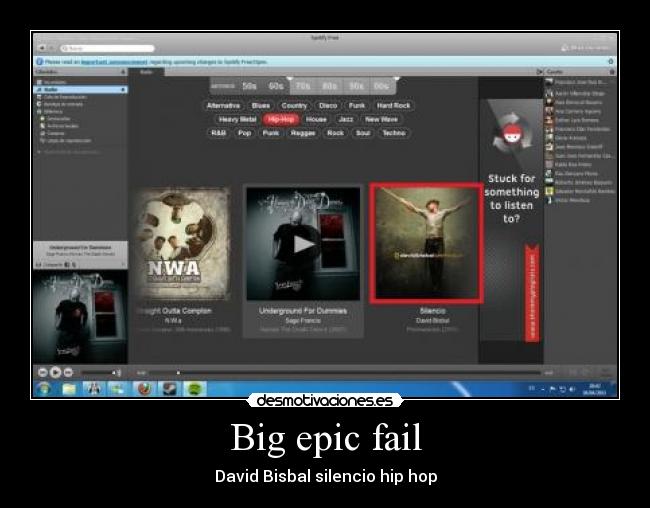Click the speaker icon beside the volume bar
This screenshot has height=508, width=650.
117,373
